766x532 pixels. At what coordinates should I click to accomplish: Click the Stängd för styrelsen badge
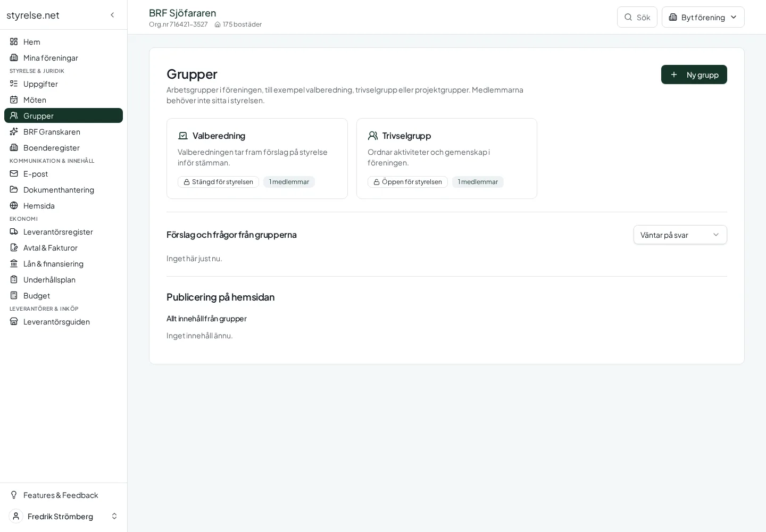pyautogui.click(x=218, y=182)
